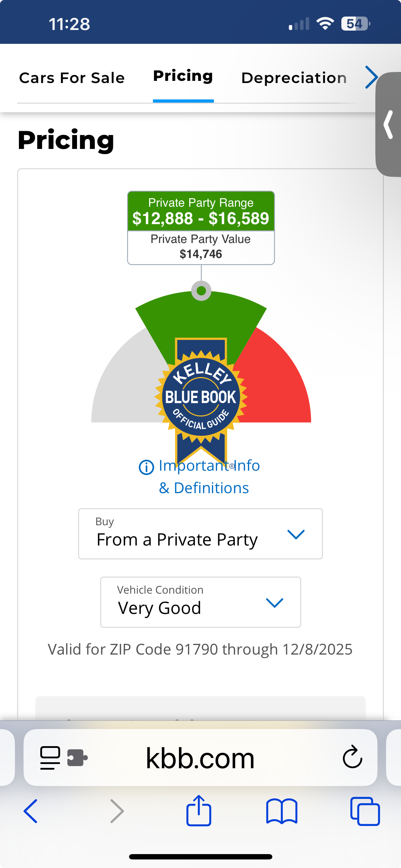Open Safari page menu reader icon
Screen dimensions: 401x868
[50, 758]
